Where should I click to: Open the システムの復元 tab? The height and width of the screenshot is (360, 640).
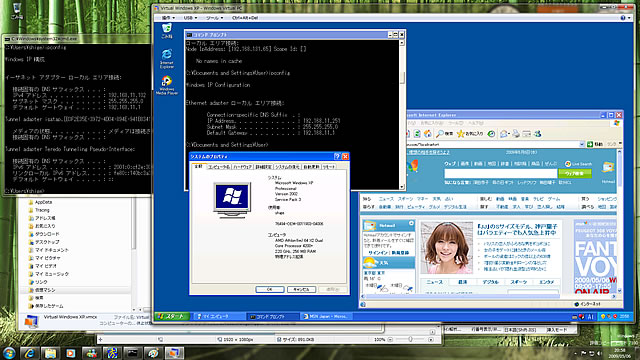(287, 167)
